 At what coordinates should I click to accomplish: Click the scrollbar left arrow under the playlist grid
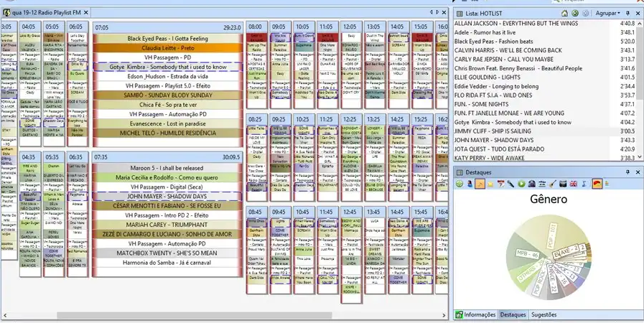pos(5,315)
